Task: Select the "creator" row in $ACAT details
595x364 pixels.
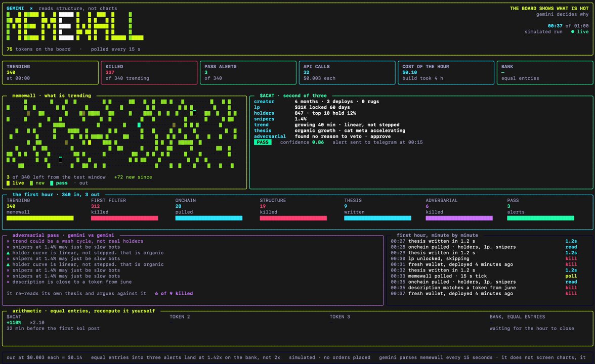Action: pos(317,102)
